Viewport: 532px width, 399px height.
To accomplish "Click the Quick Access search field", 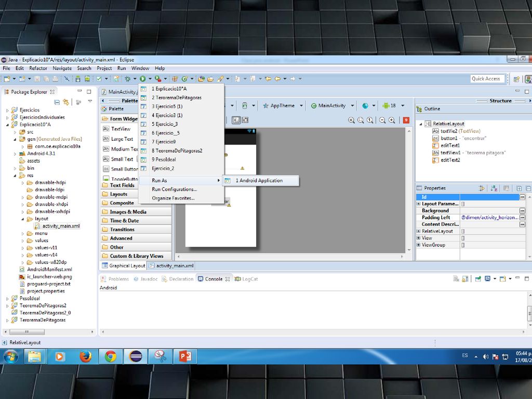I will coord(487,79).
